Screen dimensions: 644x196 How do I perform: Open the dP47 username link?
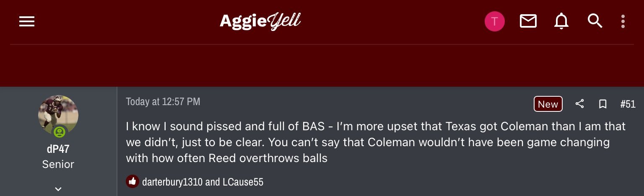pos(58,150)
